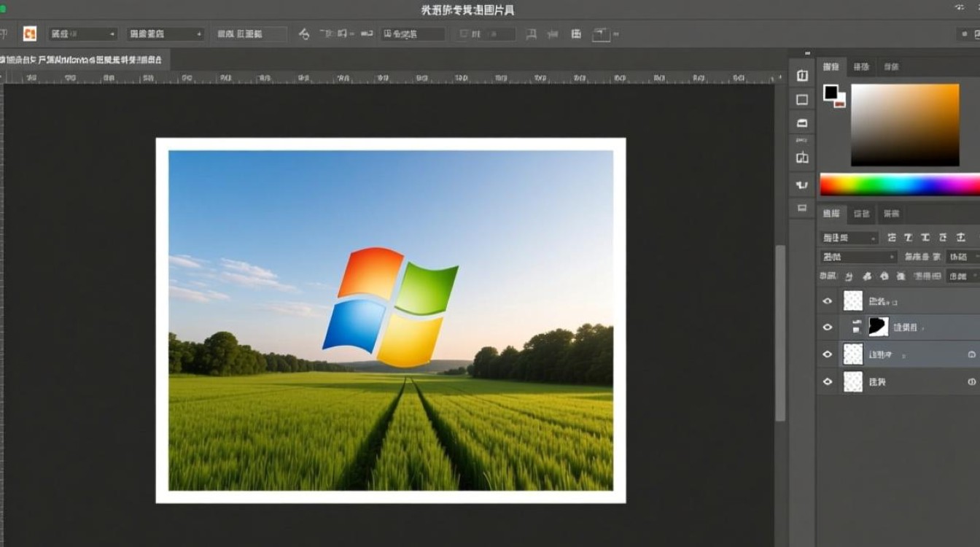Open the blend mode dropdown in the layers panel
The width and height of the screenshot is (980, 547).
click(x=858, y=257)
